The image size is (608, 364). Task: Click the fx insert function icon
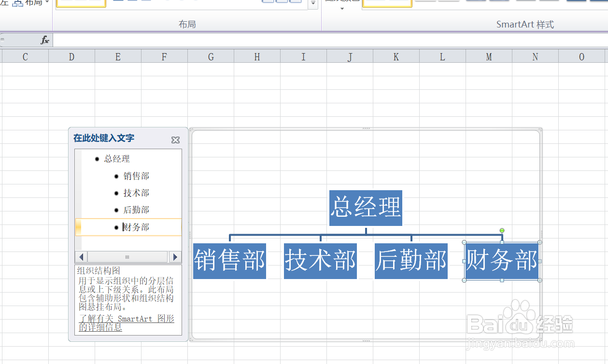(x=45, y=40)
